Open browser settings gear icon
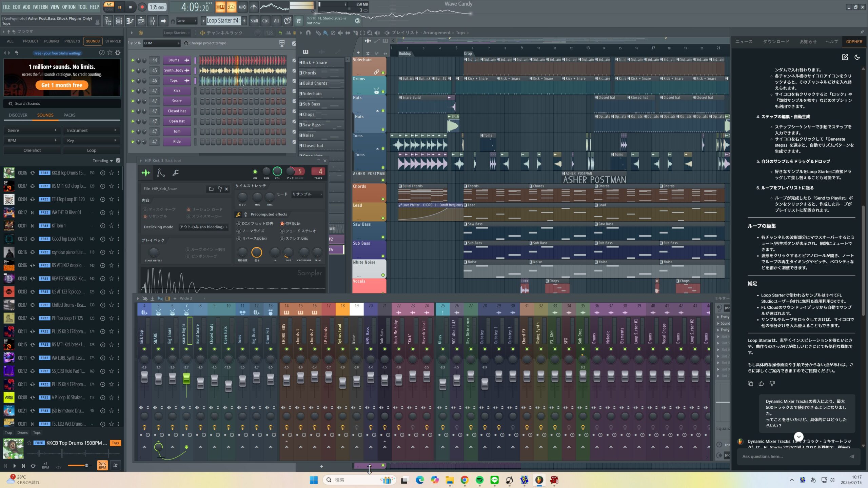Viewport: 868px width, 488px height. [118, 53]
